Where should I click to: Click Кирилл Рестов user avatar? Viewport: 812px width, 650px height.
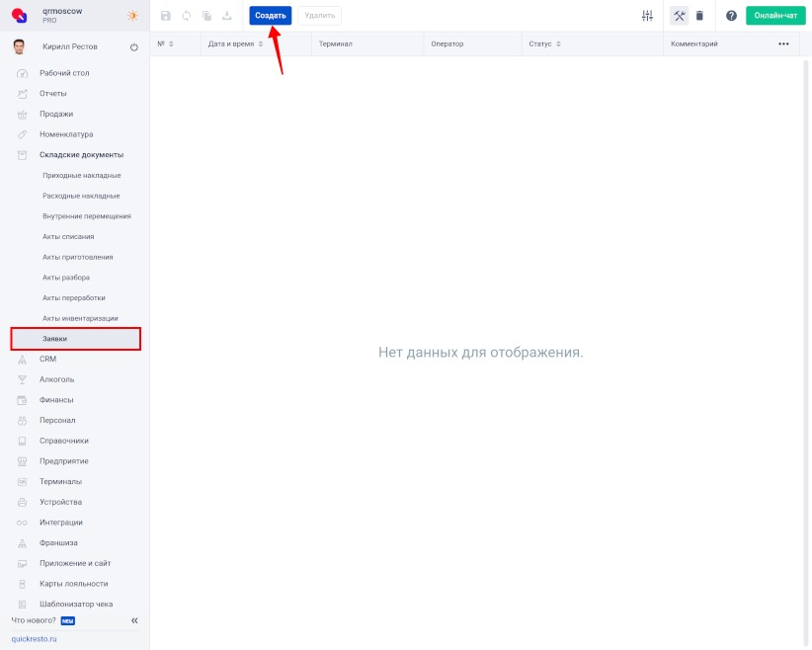(x=19, y=47)
